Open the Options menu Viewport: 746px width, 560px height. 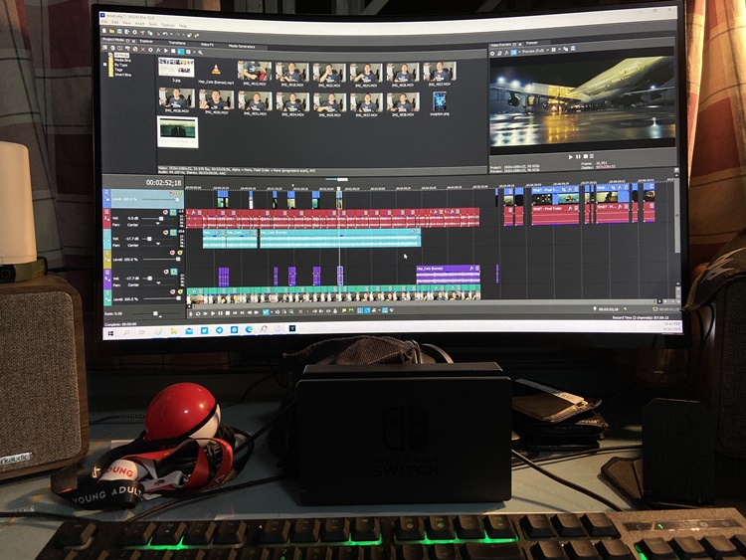pos(168,25)
